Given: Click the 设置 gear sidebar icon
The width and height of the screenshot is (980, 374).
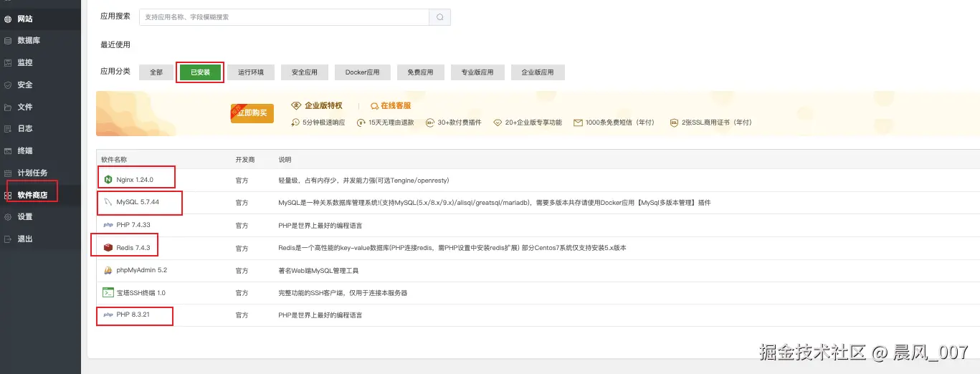Looking at the screenshot, I should pyautogui.click(x=8, y=216).
